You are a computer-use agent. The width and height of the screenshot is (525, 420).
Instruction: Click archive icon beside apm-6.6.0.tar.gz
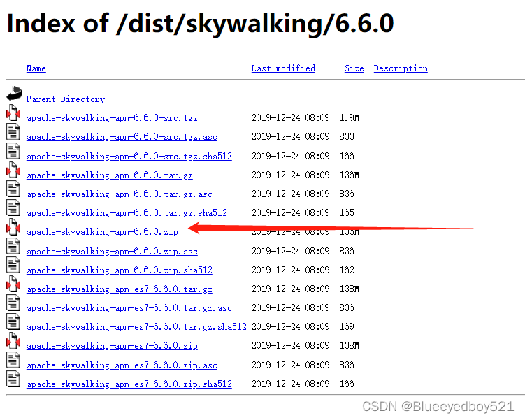13,170
